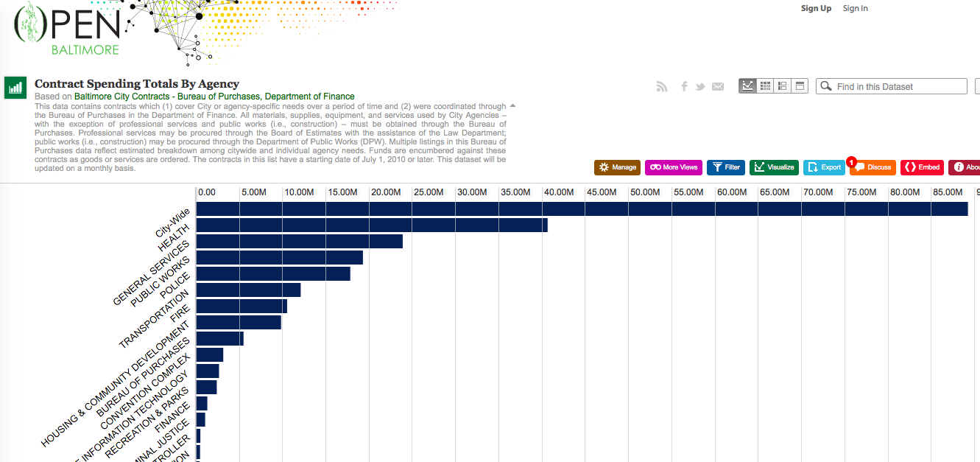Switch to the grid table view icon
Screen dimensions: 980x462
pyautogui.click(x=766, y=86)
